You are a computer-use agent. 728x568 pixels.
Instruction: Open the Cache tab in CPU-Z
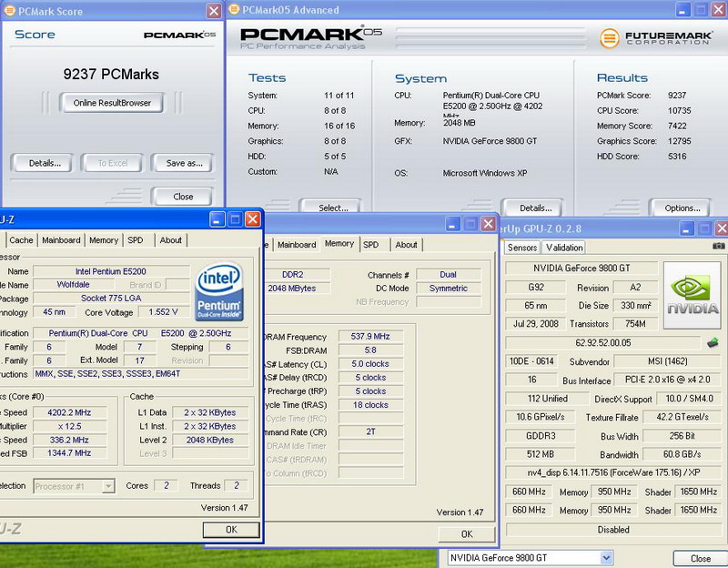point(21,240)
